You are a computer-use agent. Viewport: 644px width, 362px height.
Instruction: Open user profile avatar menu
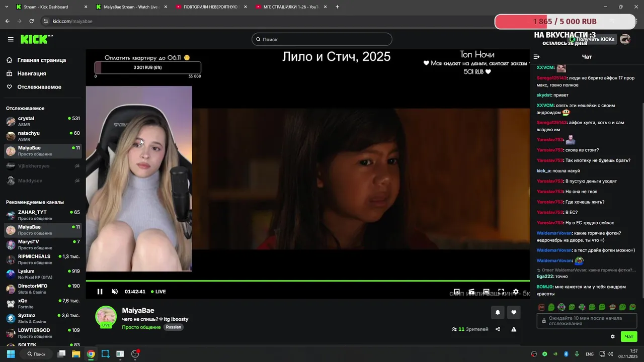(625, 39)
